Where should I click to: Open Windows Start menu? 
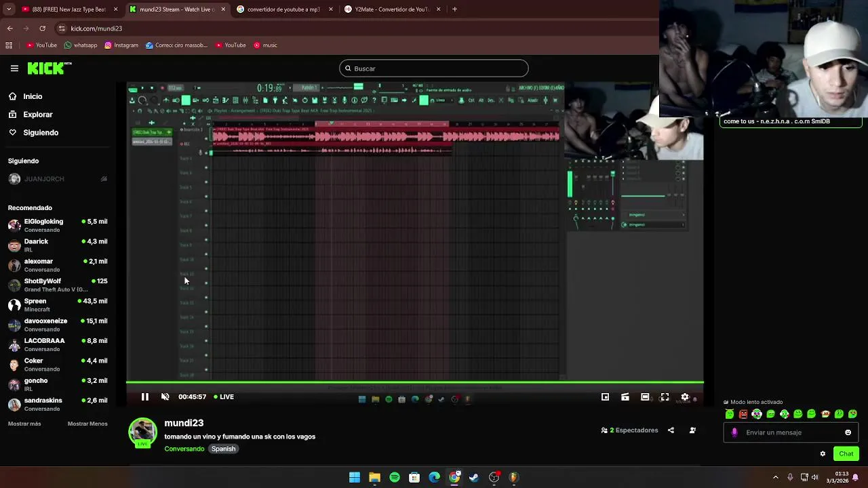pos(355,477)
